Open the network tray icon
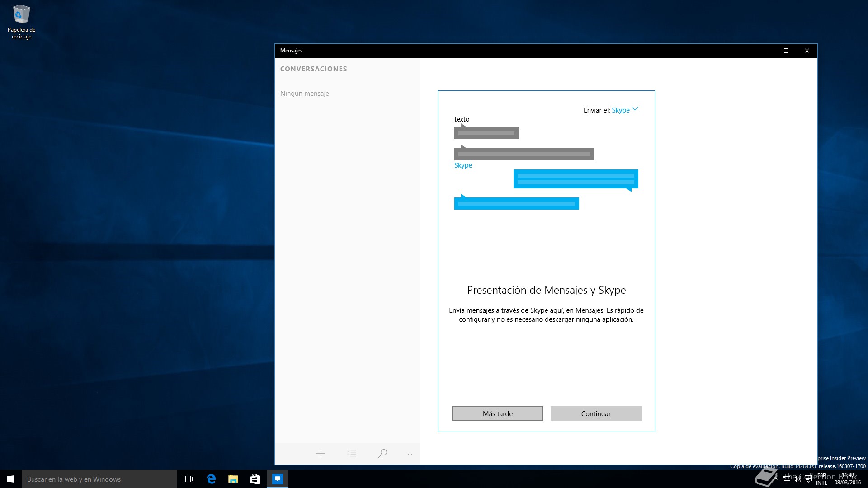868x488 pixels. [x=787, y=479]
